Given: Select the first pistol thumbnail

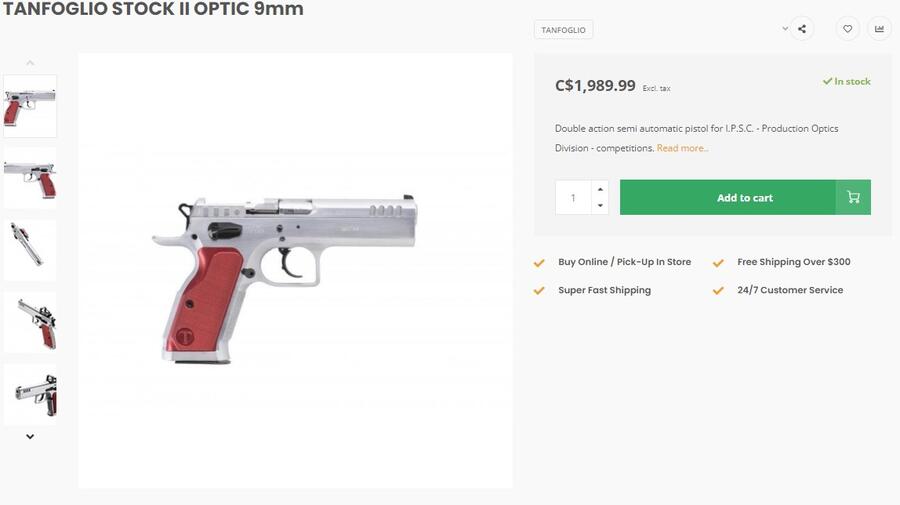Looking at the screenshot, I should (30, 106).
